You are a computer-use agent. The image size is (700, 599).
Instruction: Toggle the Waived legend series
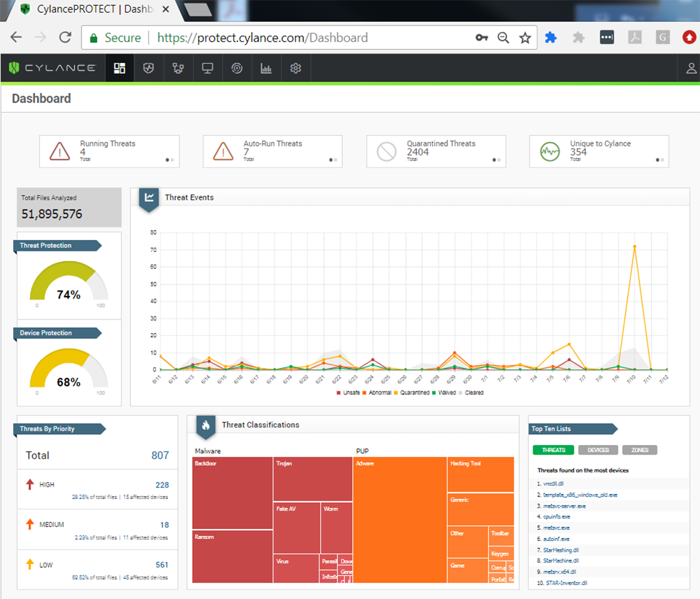(x=444, y=393)
